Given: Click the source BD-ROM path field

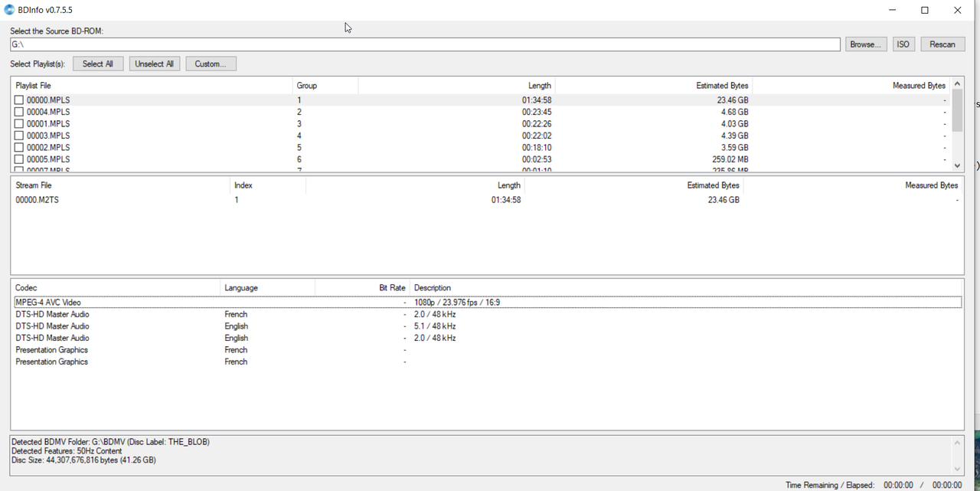Looking at the screenshot, I should (x=425, y=44).
